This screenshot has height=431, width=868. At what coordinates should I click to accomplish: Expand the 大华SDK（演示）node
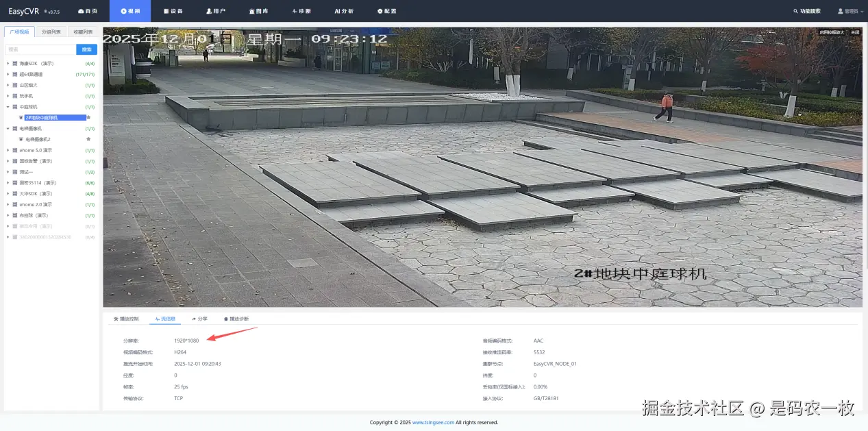(8, 194)
